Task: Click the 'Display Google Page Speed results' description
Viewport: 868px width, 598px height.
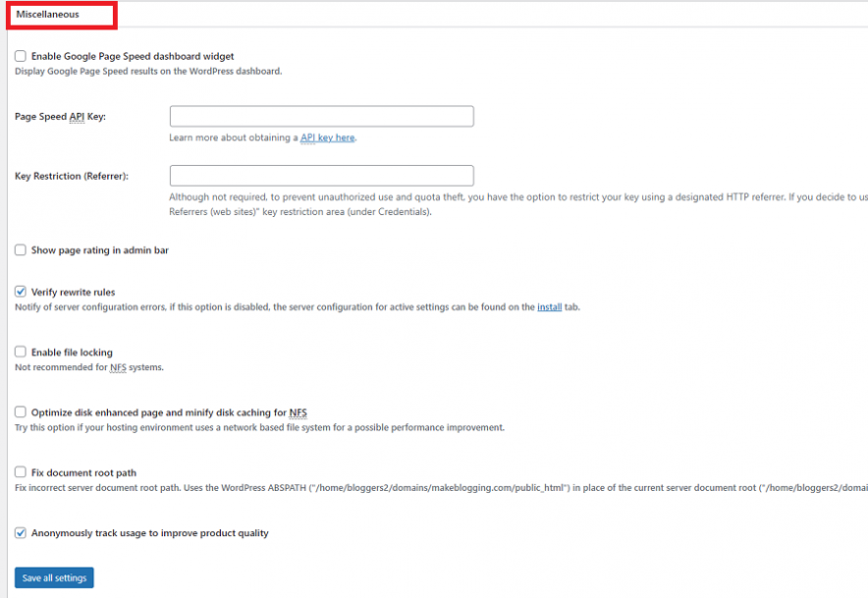Action: click(148, 72)
